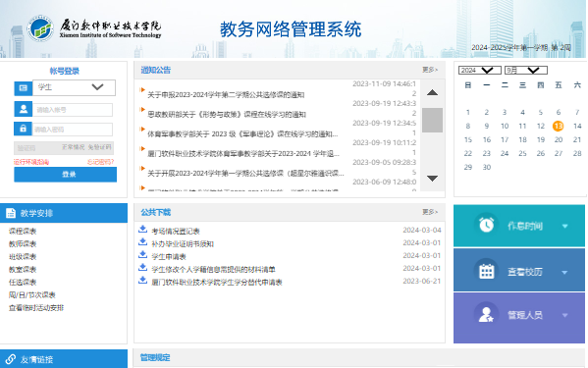Click the 请输入密码 password input field
Image resolution: width=588 pixels, height=368 pixels.
coord(73,130)
